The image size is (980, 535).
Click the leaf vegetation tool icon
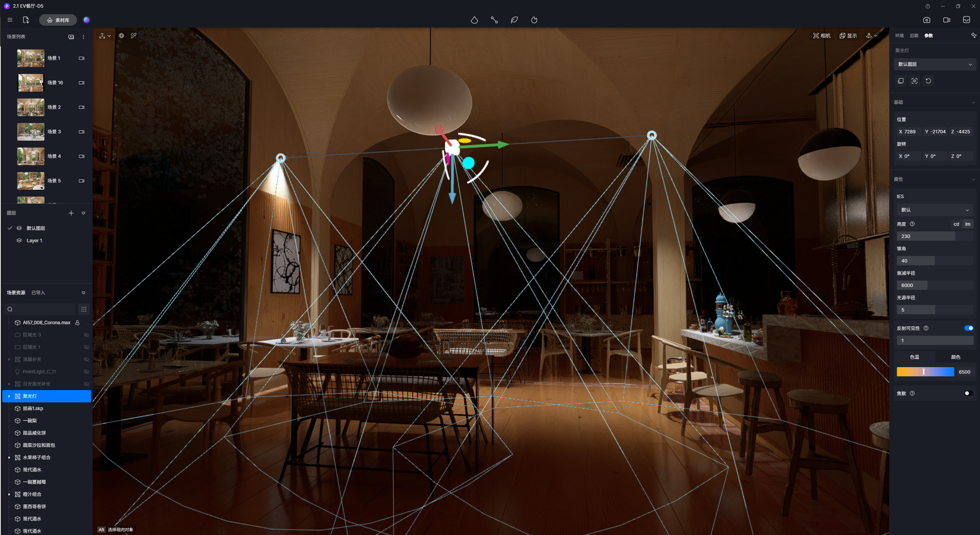(x=514, y=20)
